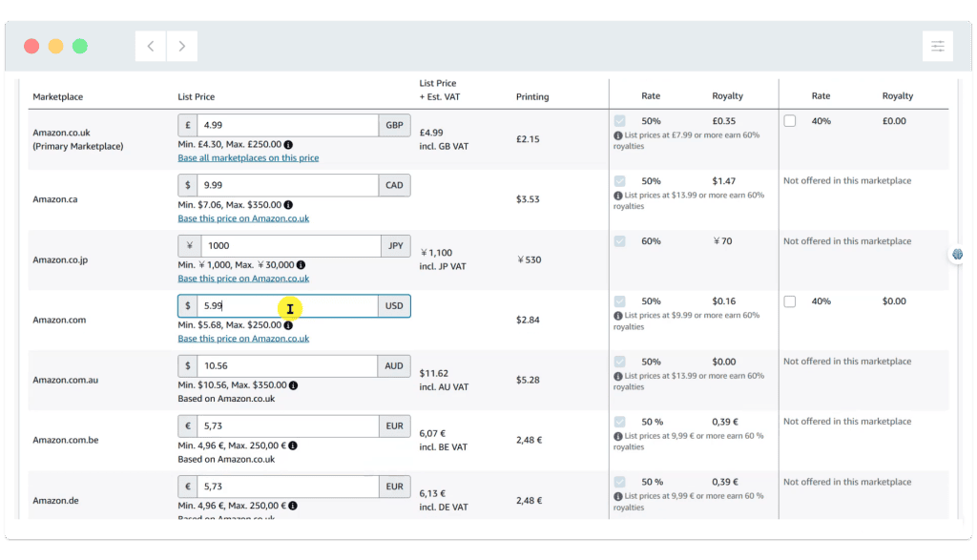This screenshot has height=560, width=977.
Task: Click the info icon in the Amazon.com.be list price row
Action: 293,446
